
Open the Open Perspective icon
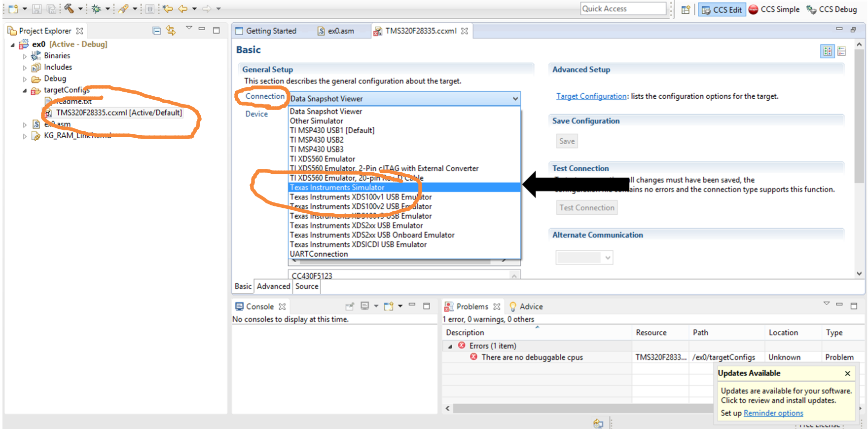coord(686,9)
